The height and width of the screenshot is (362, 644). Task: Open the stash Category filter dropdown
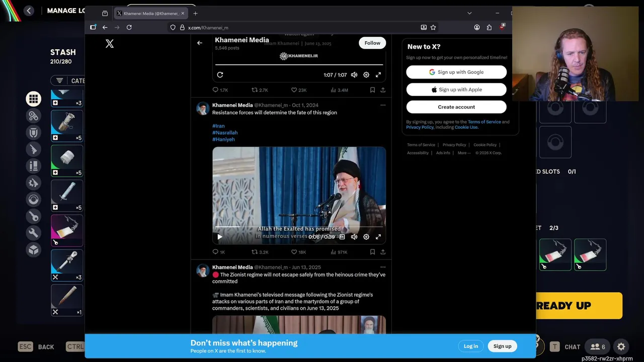coord(68,80)
